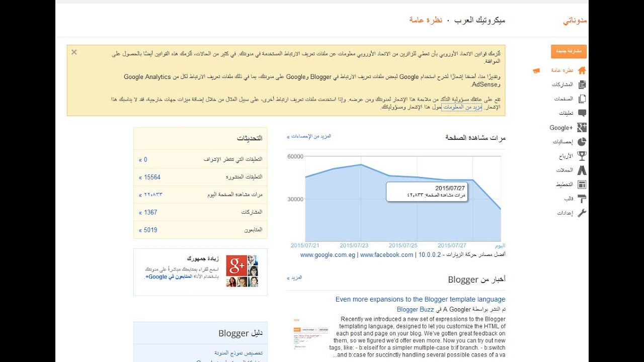Click the orange megaphone icon

[x=537, y=70]
